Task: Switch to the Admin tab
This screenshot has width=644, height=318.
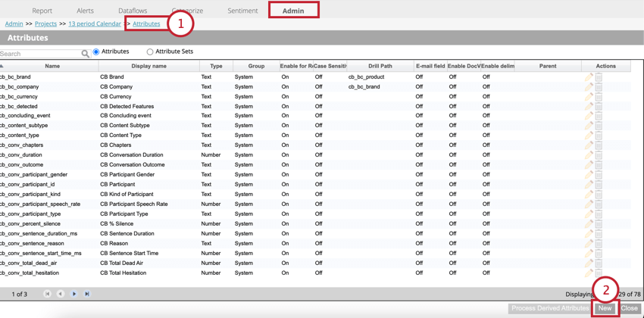Action: click(293, 11)
